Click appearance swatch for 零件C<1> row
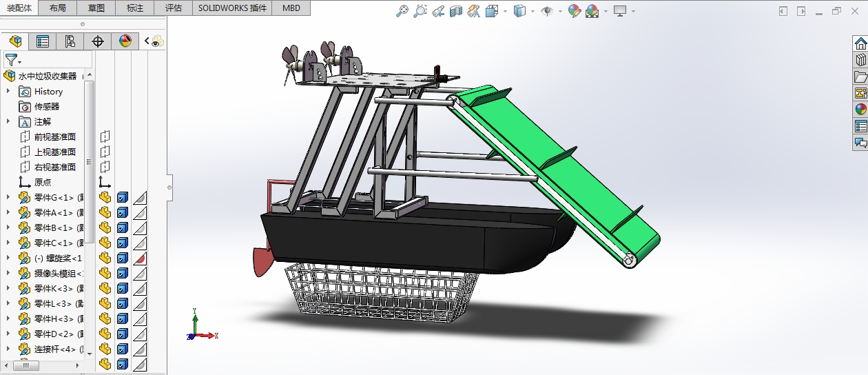The image size is (868, 375). click(140, 243)
